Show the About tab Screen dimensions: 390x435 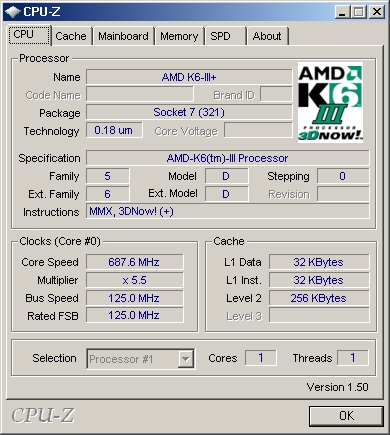267,36
